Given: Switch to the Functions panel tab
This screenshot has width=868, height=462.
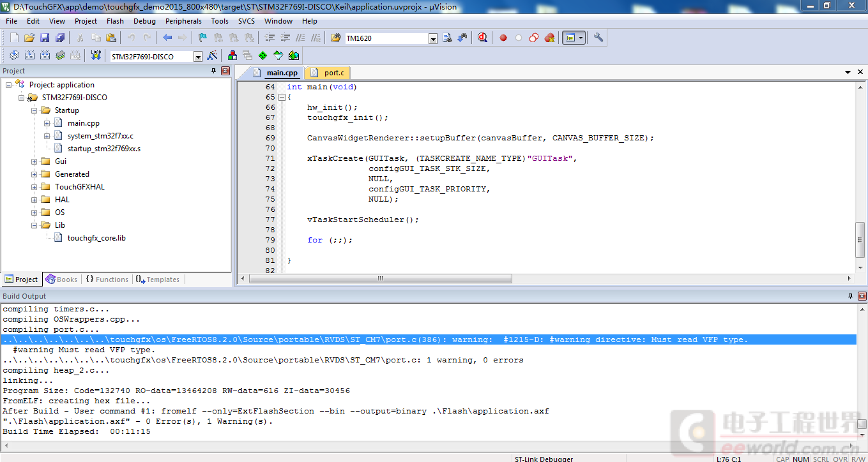Looking at the screenshot, I should click(x=107, y=279).
